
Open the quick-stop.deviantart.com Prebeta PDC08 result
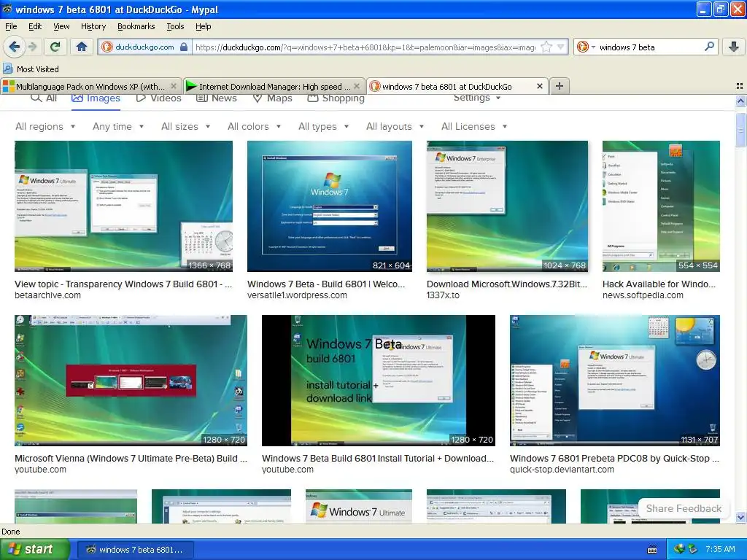(614, 458)
